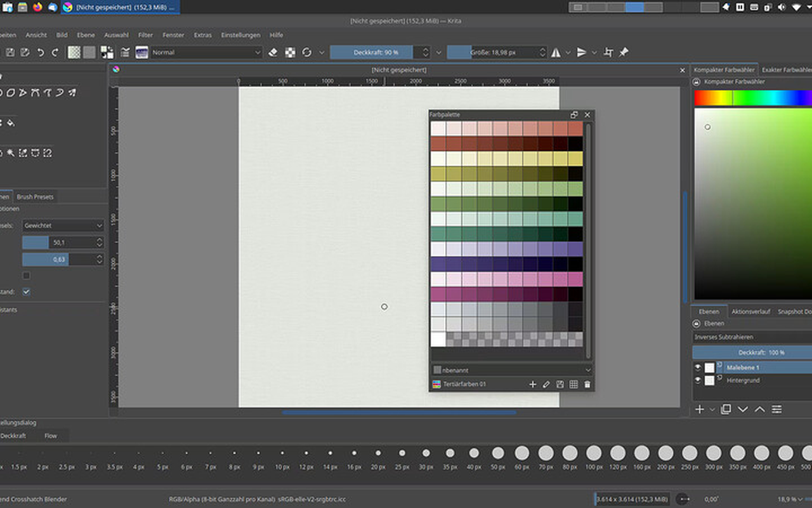
Task: Open the Normal blend mode dropdown
Action: coord(206,53)
